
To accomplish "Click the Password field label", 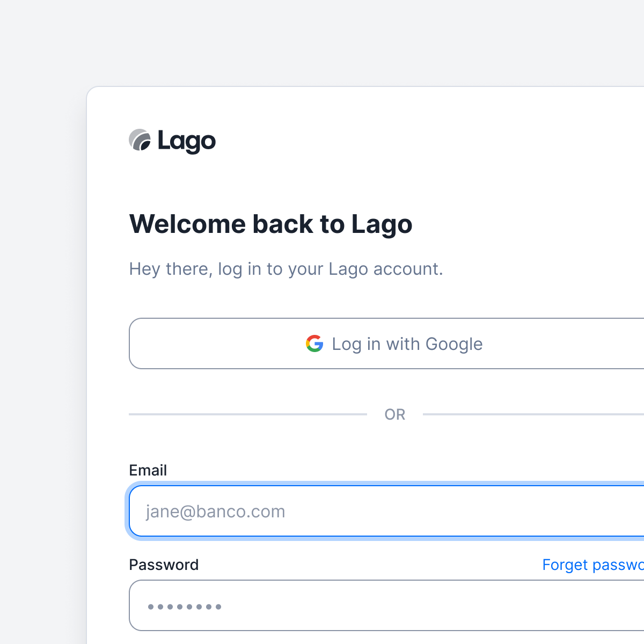I will [x=164, y=565].
